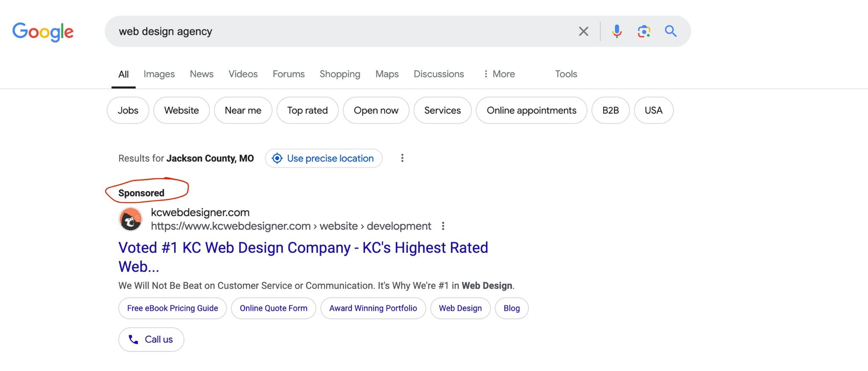The image size is (868, 371).
Task: Open the Videos tab
Action: 243,74
